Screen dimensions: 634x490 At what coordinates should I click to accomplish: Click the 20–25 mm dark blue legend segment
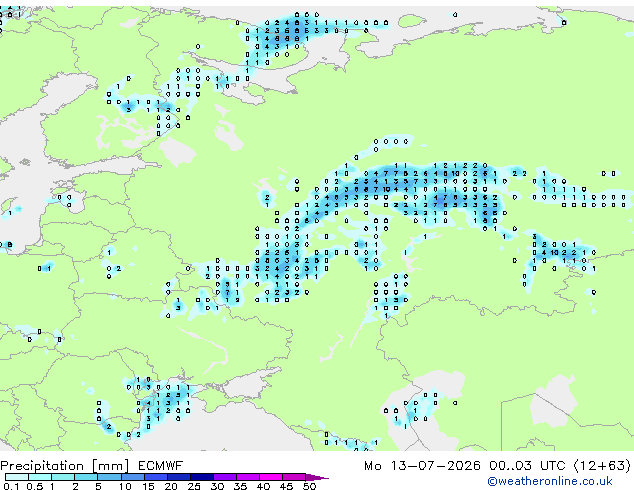coord(179,477)
